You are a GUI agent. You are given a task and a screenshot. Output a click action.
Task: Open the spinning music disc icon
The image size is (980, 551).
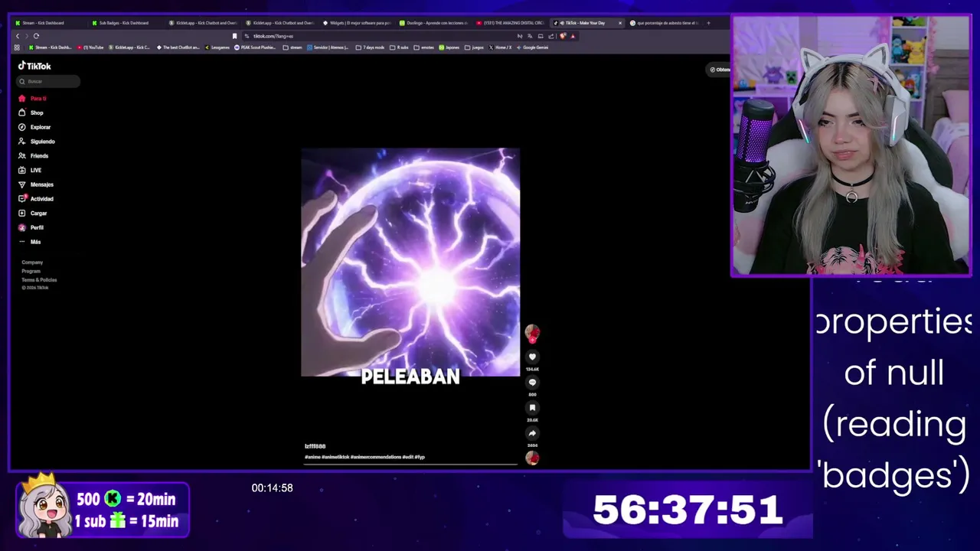click(x=532, y=458)
